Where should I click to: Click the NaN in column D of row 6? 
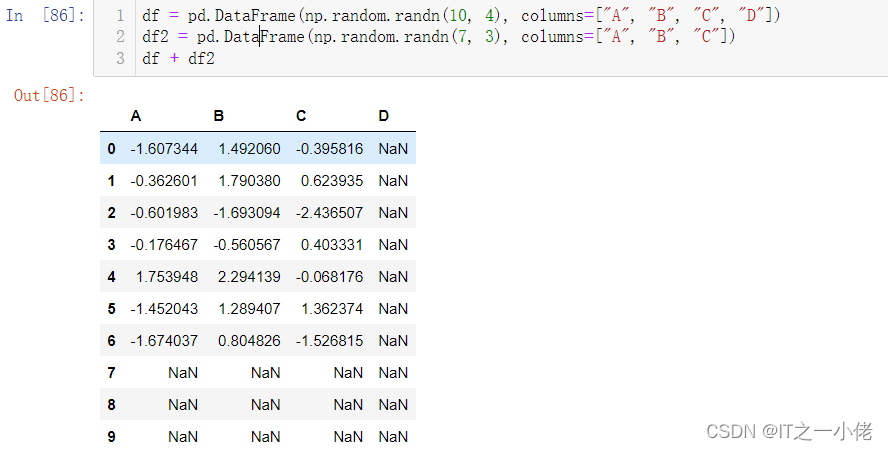[393, 341]
